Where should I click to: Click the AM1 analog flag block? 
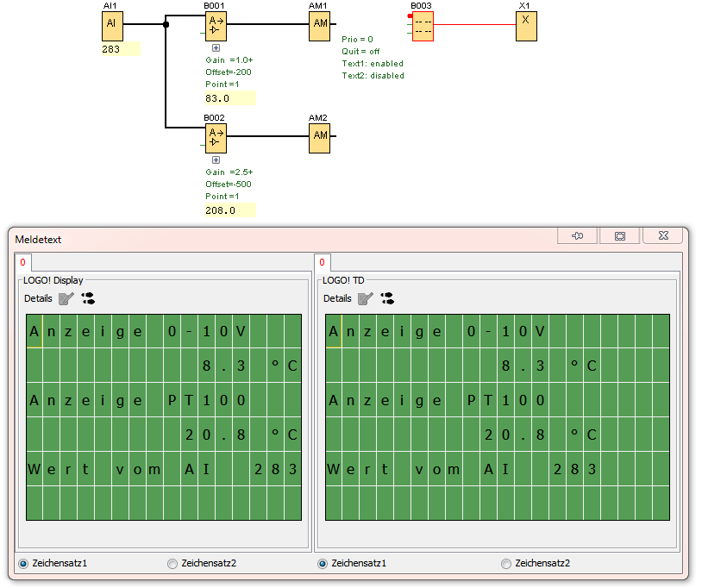click(x=320, y=26)
